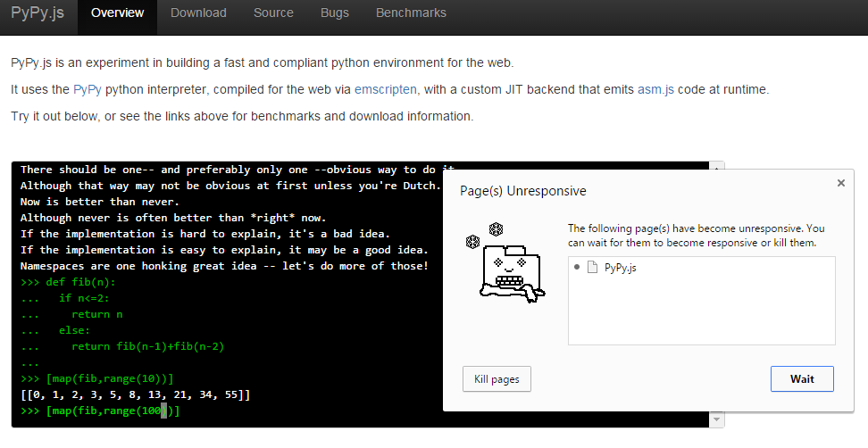868x448 pixels.
Task: Visit the asm.js link
Action: [x=655, y=89]
